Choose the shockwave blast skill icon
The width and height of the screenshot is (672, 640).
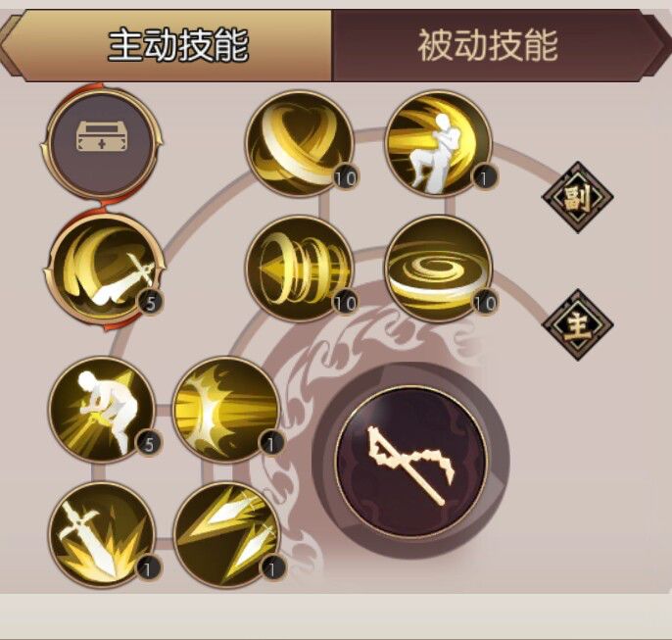point(226,410)
